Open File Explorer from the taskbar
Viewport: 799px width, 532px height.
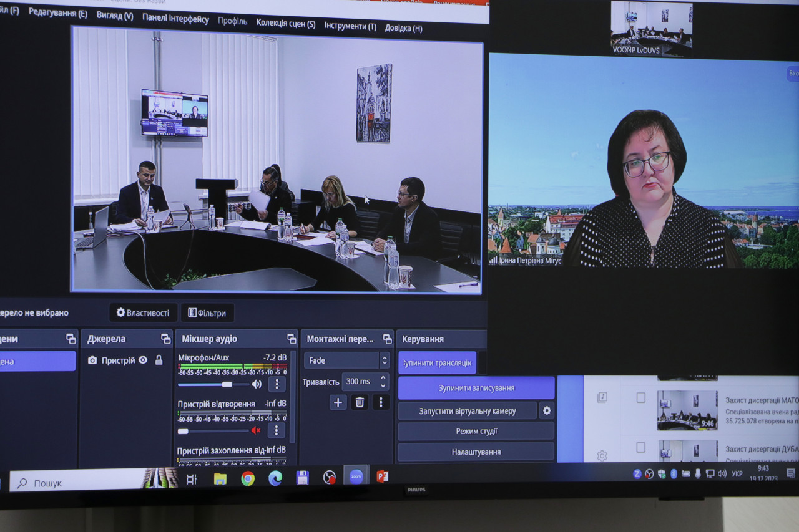tap(220, 478)
